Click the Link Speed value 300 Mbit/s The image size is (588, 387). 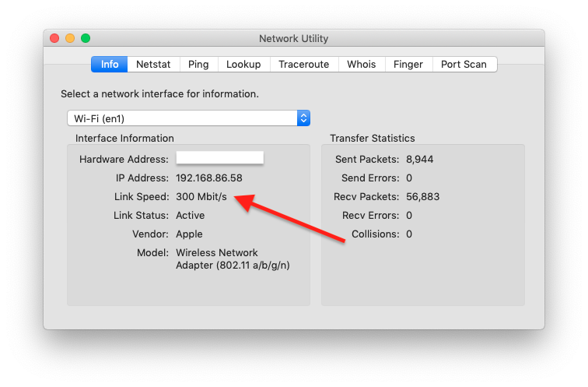(x=201, y=197)
